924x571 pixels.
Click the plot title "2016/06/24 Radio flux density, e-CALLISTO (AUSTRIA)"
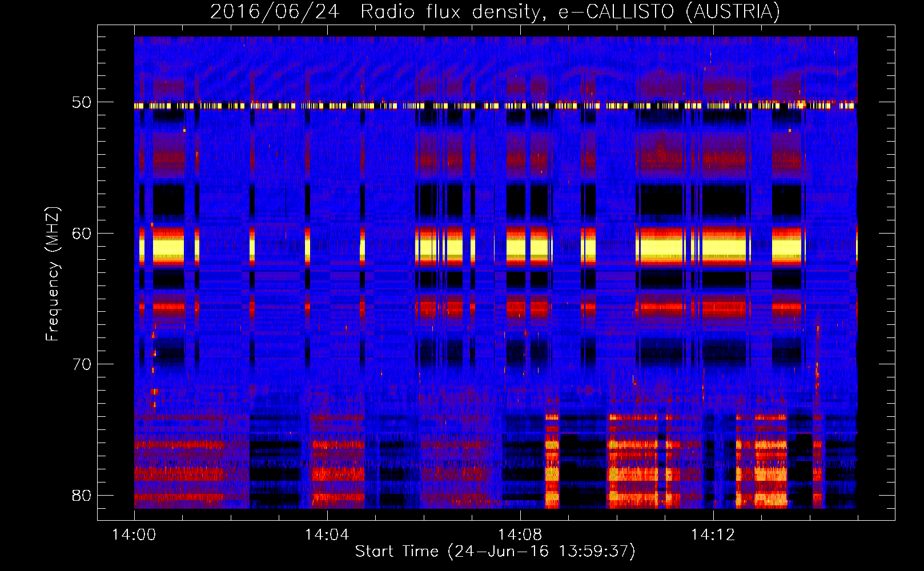click(x=495, y=12)
